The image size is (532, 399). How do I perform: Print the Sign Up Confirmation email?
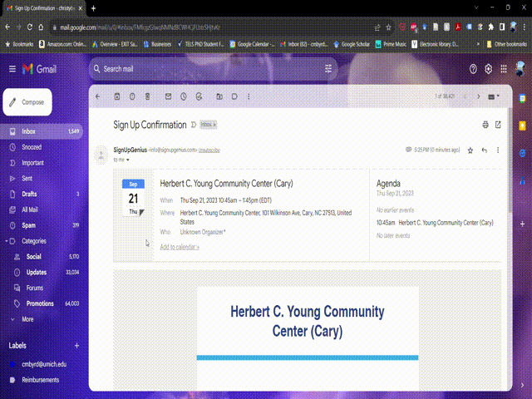click(x=485, y=125)
